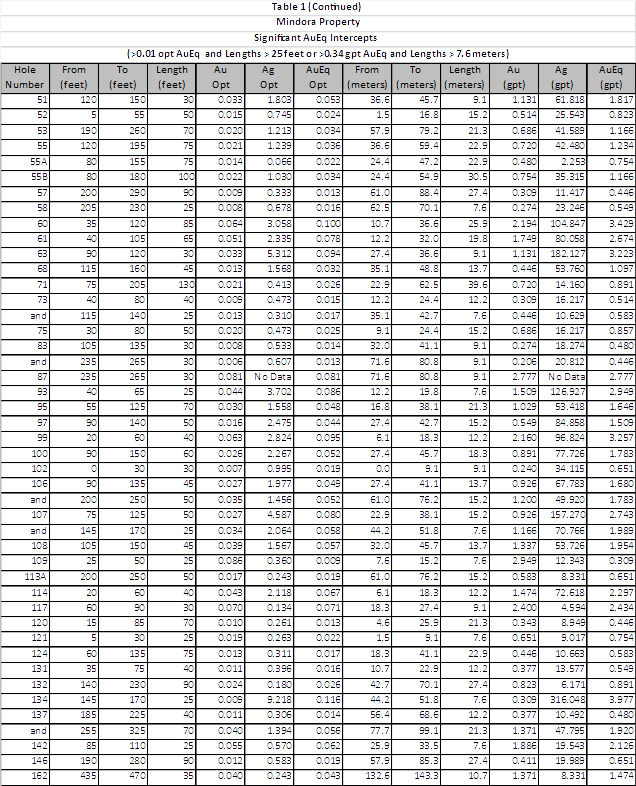
Task: Click Au gpt value '2.949' for hole 109
Action: tap(524, 561)
